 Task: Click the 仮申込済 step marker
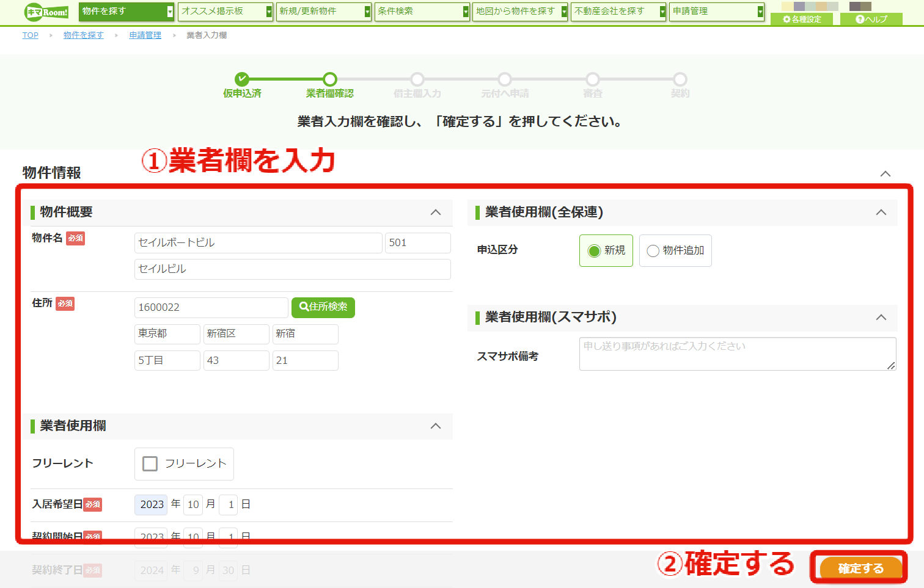(242, 79)
